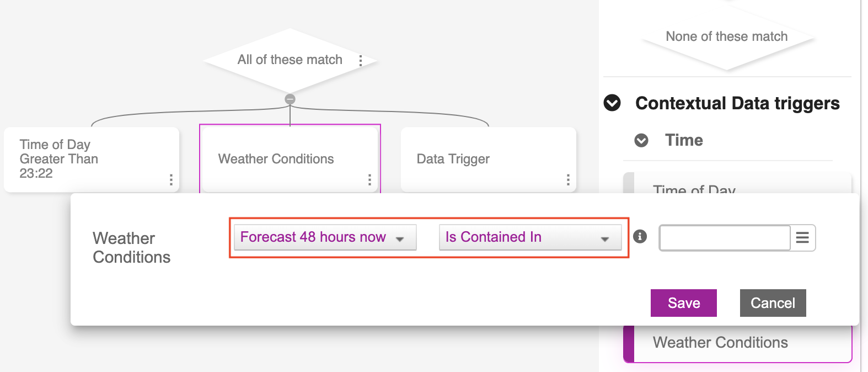Select the All of these match node

[x=281, y=60]
